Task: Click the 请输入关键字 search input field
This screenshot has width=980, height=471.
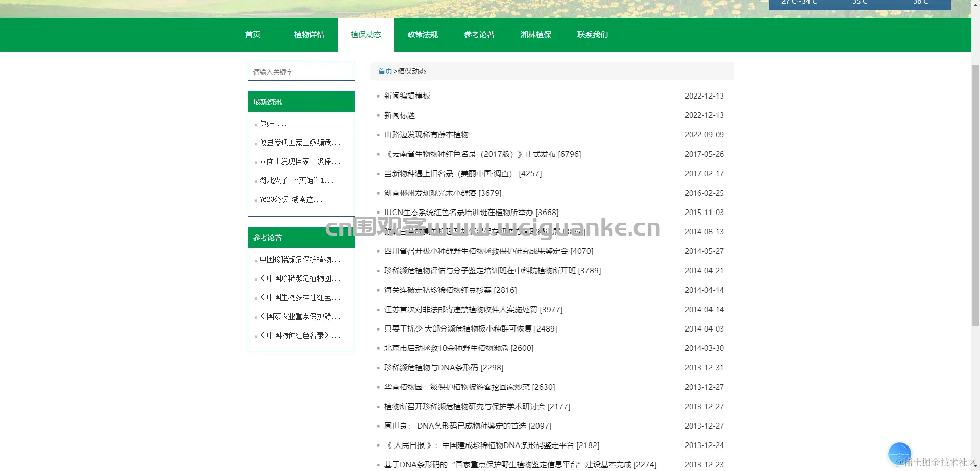Action: [x=301, y=72]
